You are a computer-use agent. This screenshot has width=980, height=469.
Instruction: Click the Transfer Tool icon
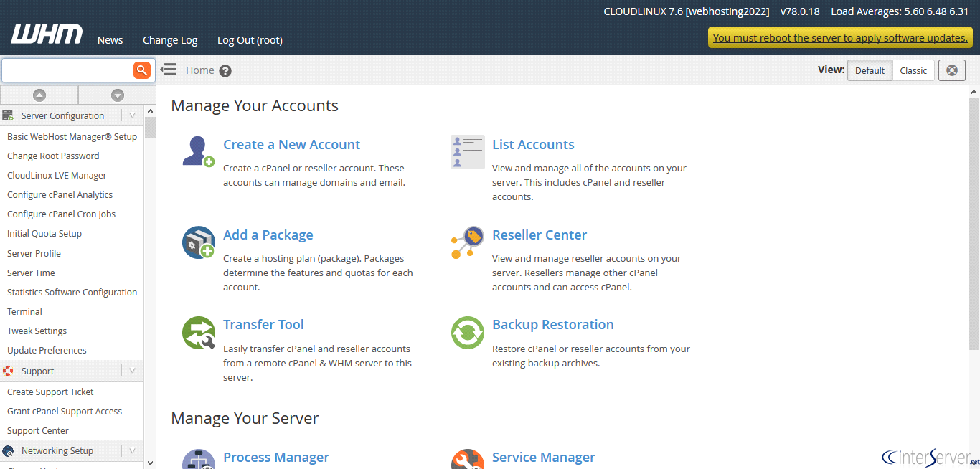coord(198,333)
